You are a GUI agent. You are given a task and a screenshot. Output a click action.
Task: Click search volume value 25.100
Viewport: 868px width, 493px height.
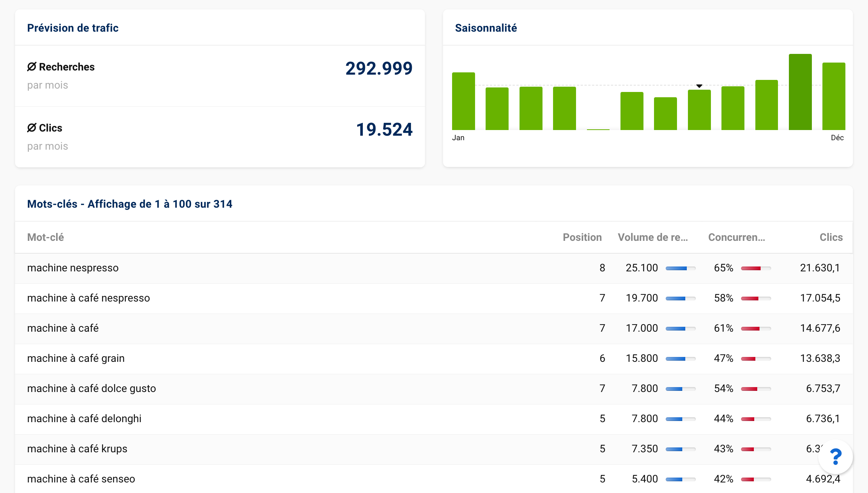(x=642, y=268)
